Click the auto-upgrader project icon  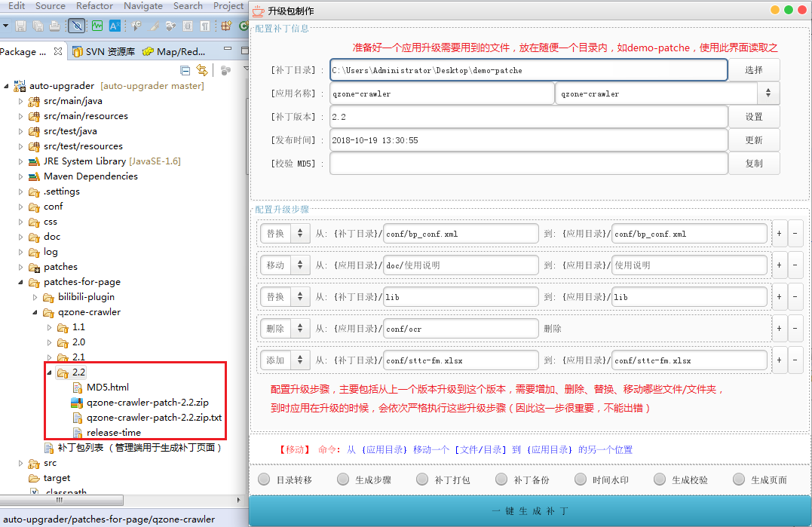point(20,86)
